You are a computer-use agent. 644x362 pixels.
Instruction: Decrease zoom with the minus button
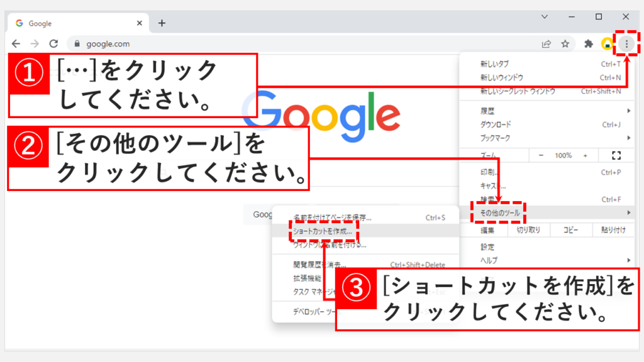[x=541, y=156]
